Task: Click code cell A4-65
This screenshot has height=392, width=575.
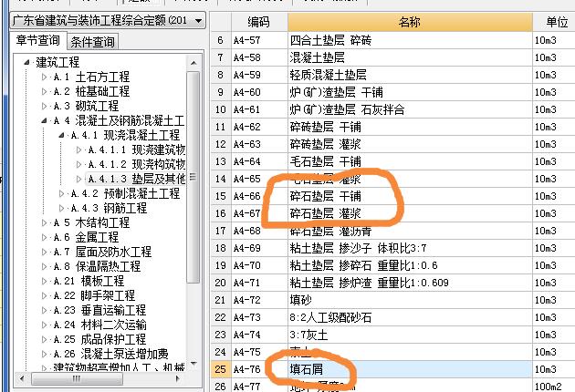Action: click(x=259, y=179)
